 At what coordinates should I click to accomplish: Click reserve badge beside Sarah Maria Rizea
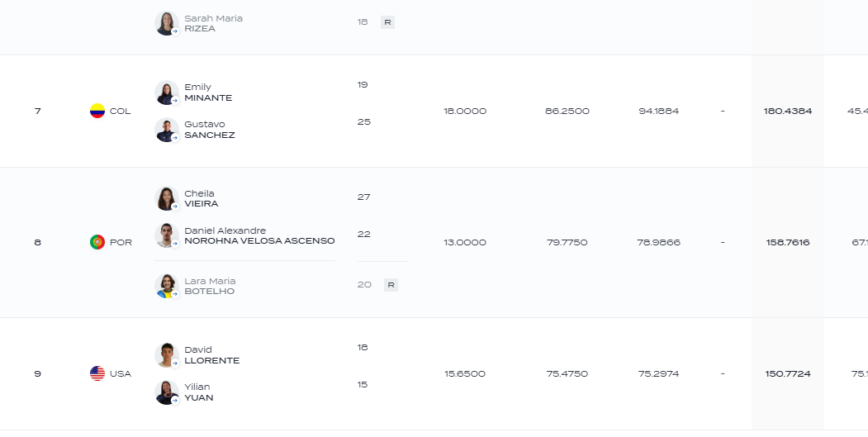pyautogui.click(x=387, y=22)
